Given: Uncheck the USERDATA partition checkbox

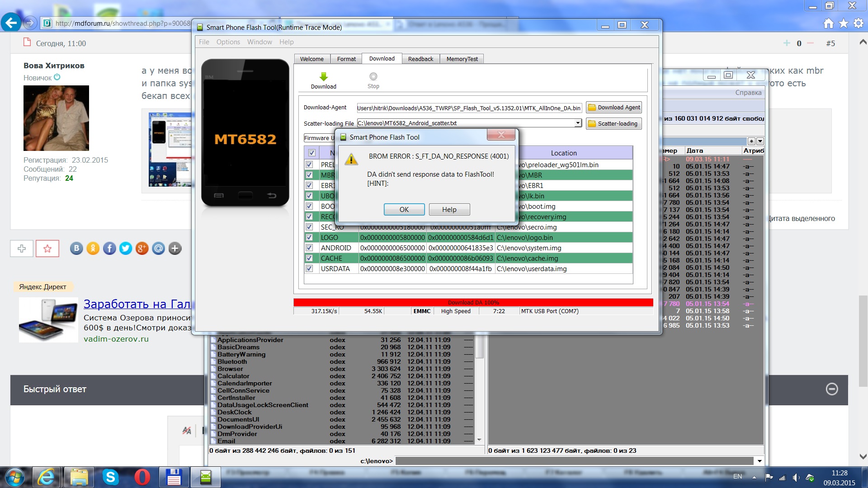Looking at the screenshot, I should (x=309, y=268).
